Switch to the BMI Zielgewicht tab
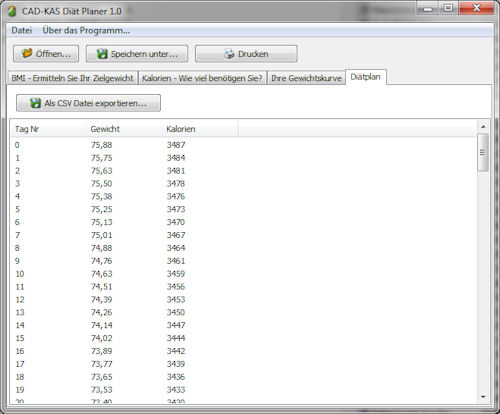500x414 pixels. point(72,78)
